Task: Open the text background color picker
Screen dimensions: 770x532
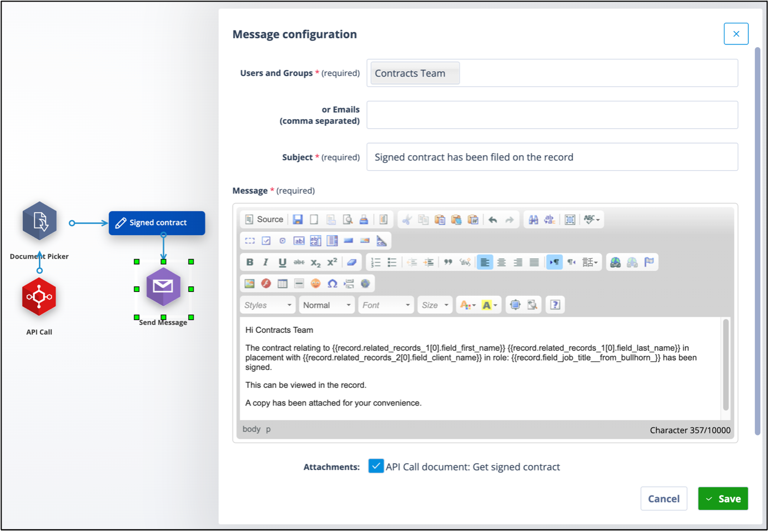Action: click(490, 305)
